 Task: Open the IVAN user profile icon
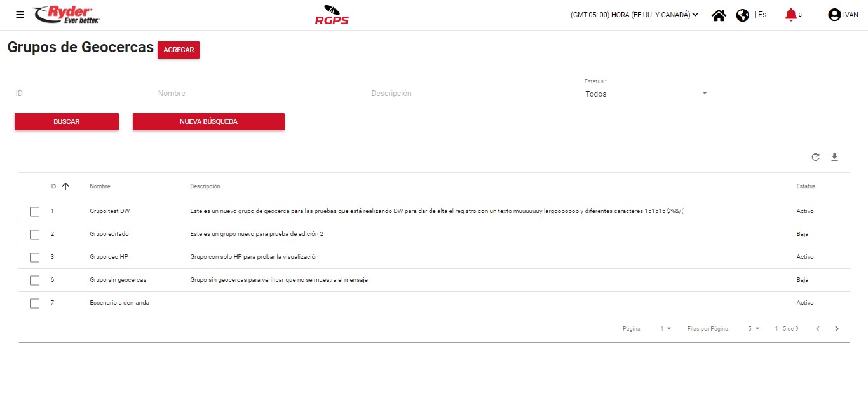coord(834,15)
